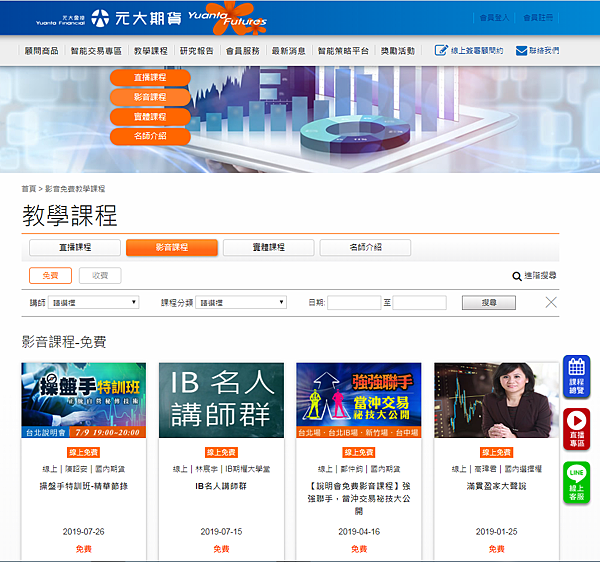Click the date 2019-04-16
The image size is (600, 562).
[359, 531]
